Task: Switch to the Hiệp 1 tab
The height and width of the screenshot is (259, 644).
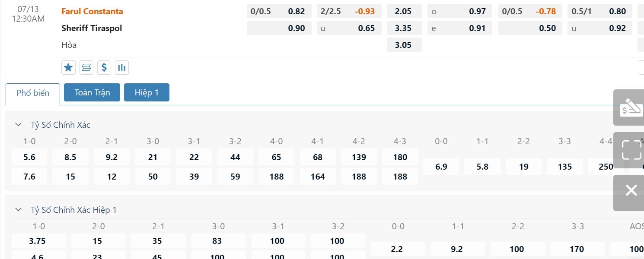Action: [x=147, y=92]
